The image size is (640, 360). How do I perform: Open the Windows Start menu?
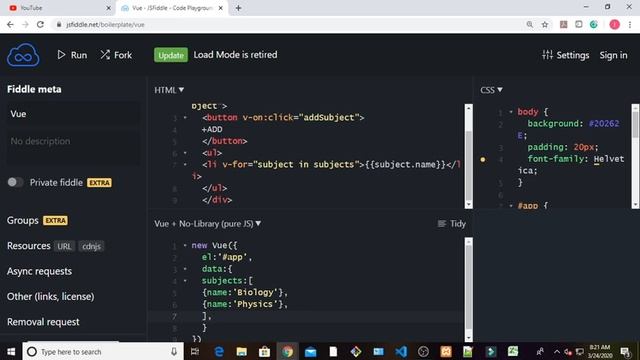click(11, 351)
